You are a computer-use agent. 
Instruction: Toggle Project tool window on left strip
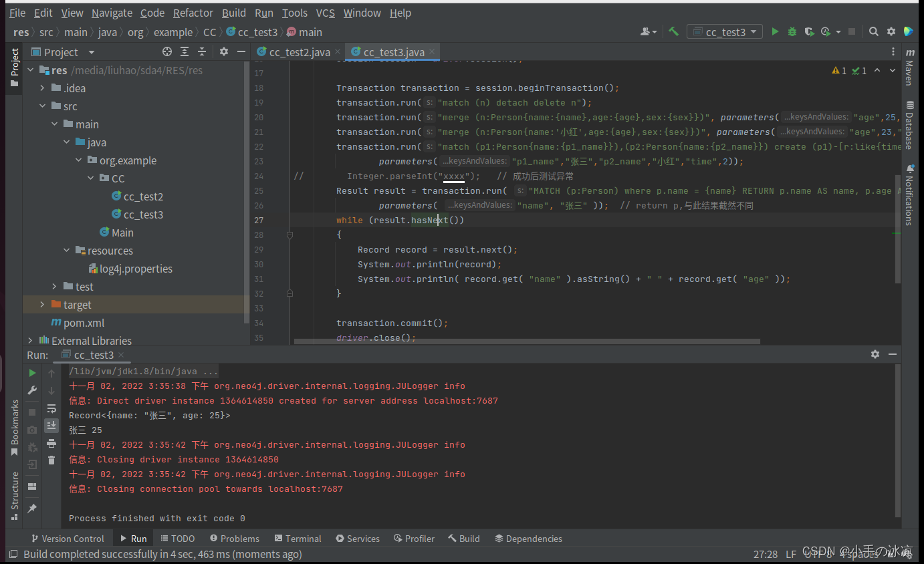tap(14, 67)
